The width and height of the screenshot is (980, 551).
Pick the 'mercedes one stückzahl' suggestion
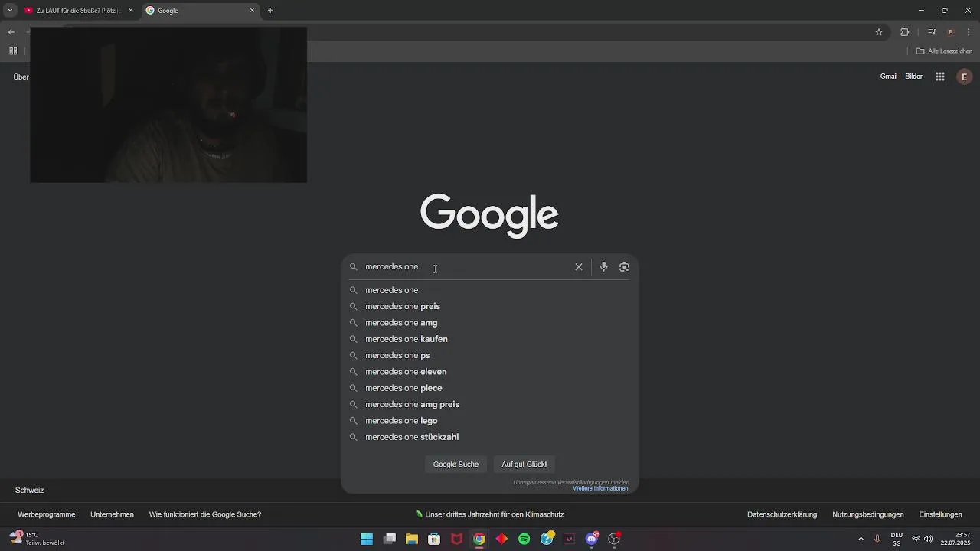coord(489,437)
